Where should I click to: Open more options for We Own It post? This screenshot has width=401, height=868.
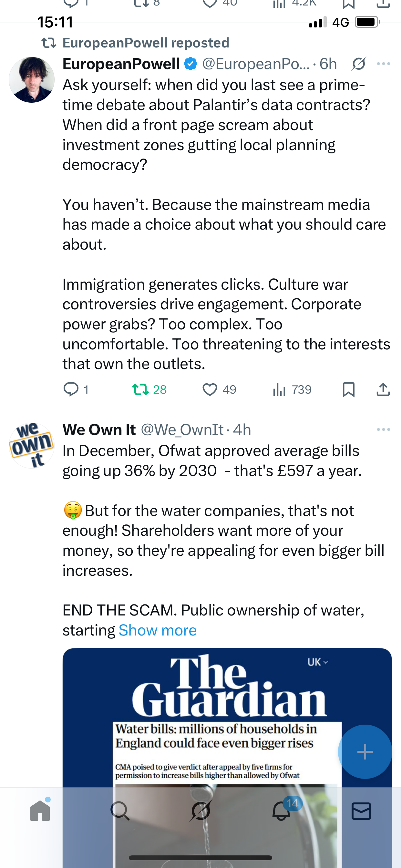point(383,429)
